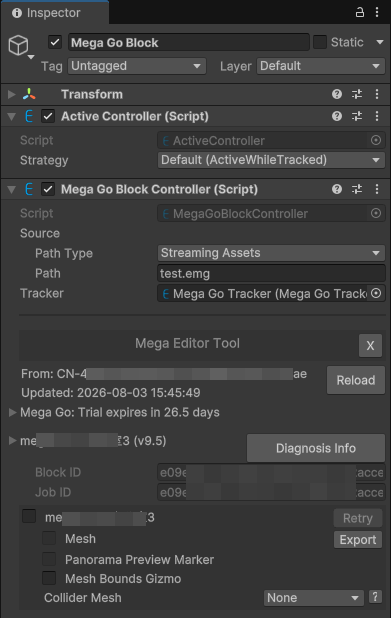The width and height of the screenshot is (391, 618).
Task: Open the Transform help icon
Action: pyautogui.click(x=337, y=94)
